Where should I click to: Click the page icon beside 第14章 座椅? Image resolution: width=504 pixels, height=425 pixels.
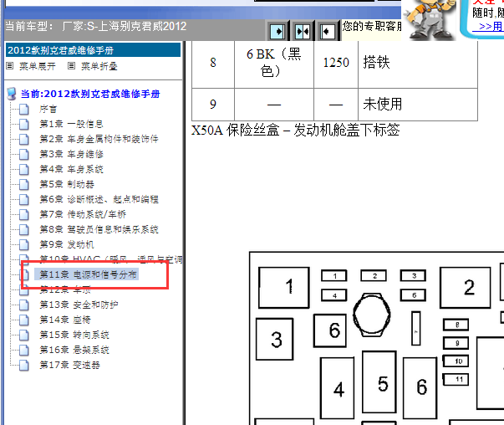point(23,320)
